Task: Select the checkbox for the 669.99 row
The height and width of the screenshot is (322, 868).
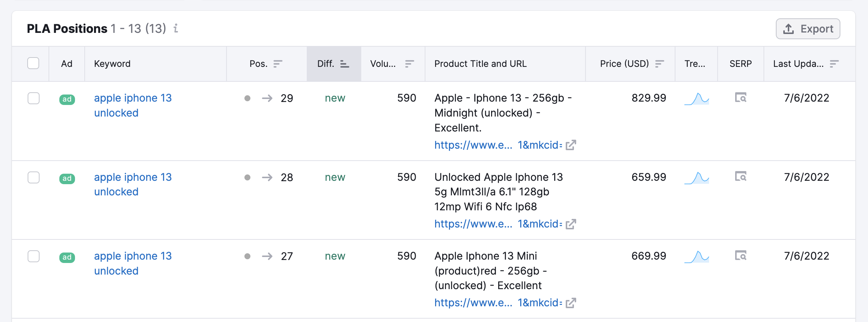Action: tap(34, 257)
